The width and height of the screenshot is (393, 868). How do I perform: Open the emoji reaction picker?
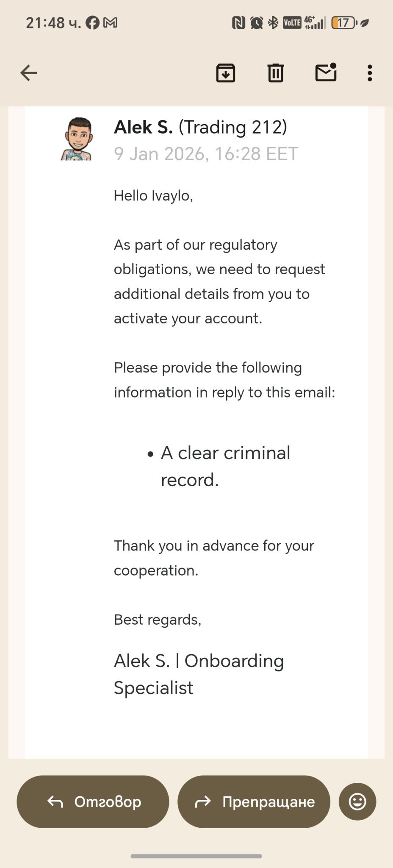[357, 801]
